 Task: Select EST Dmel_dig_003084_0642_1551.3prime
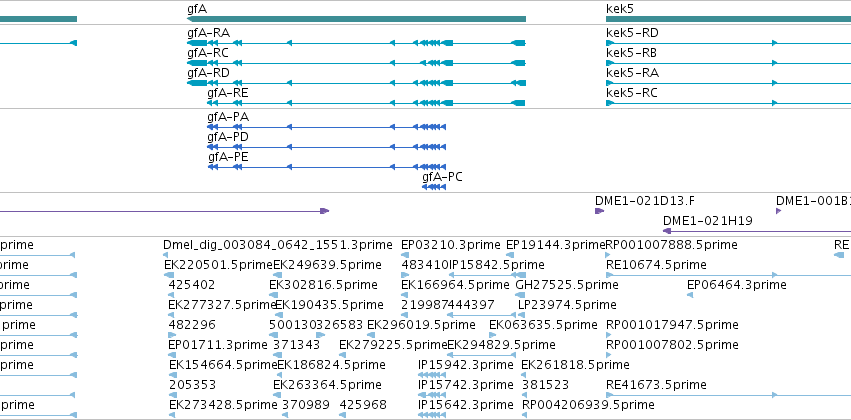click(277, 245)
